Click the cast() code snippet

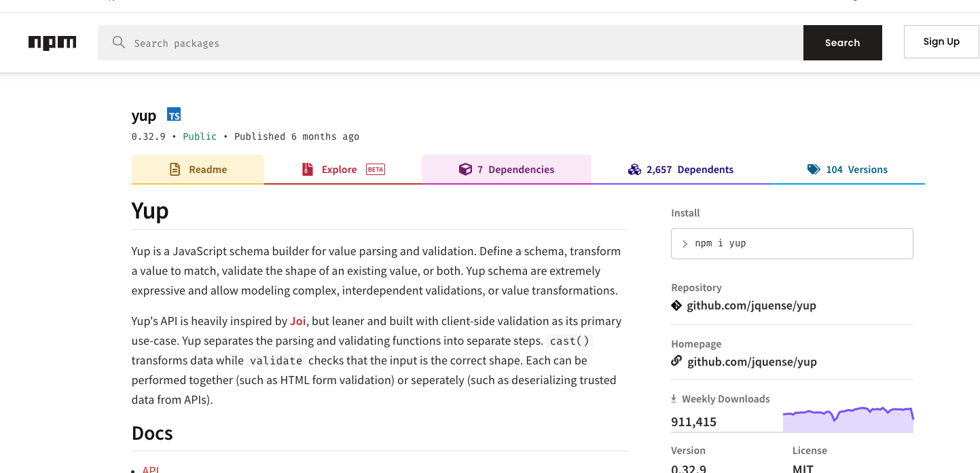tap(569, 341)
